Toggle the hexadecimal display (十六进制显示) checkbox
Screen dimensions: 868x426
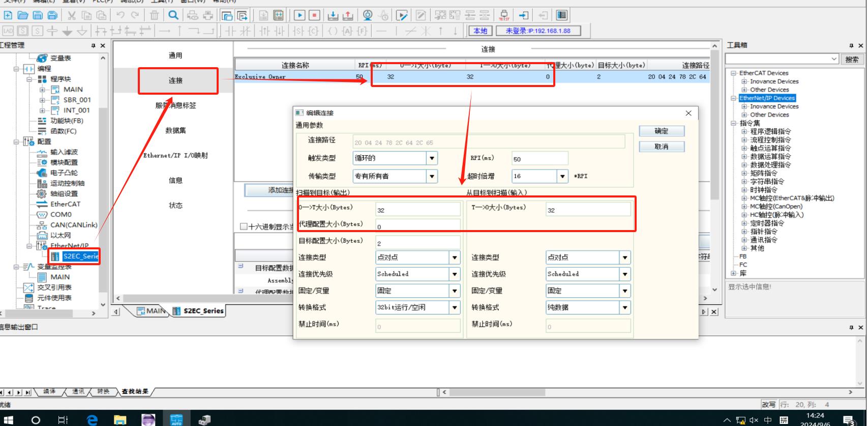point(244,226)
